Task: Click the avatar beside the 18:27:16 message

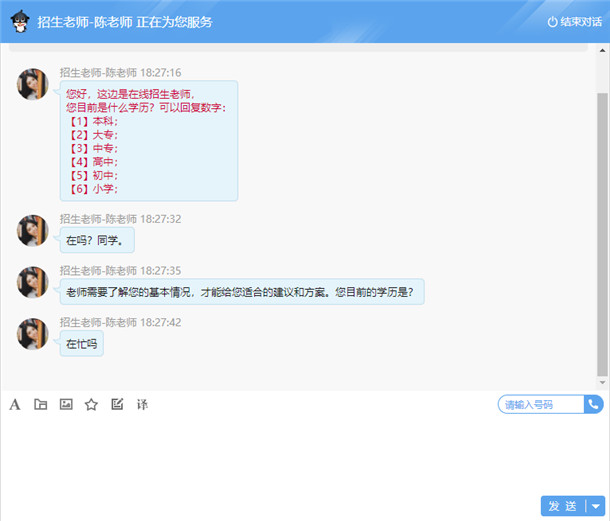Action: 33,84
